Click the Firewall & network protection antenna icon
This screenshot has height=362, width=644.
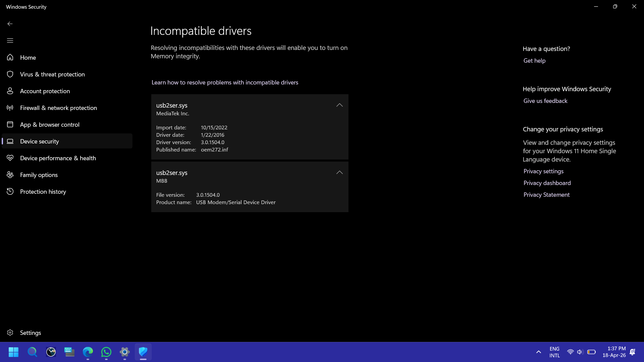point(10,108)
